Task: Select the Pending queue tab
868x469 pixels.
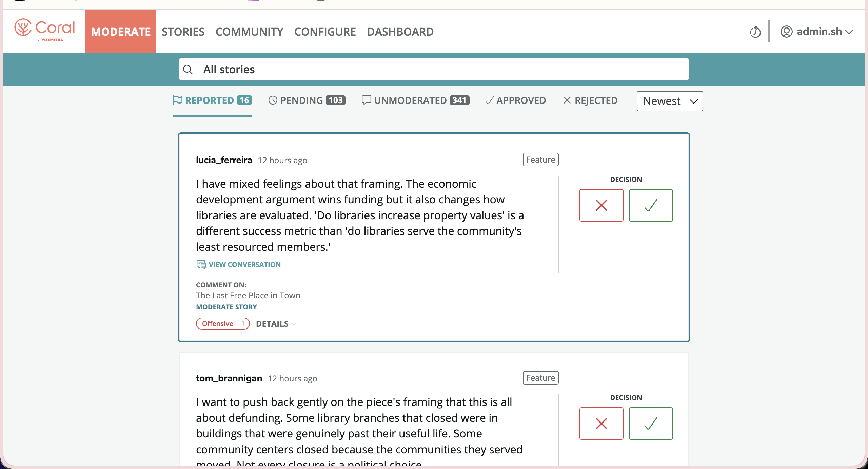Action: [307, 100]
